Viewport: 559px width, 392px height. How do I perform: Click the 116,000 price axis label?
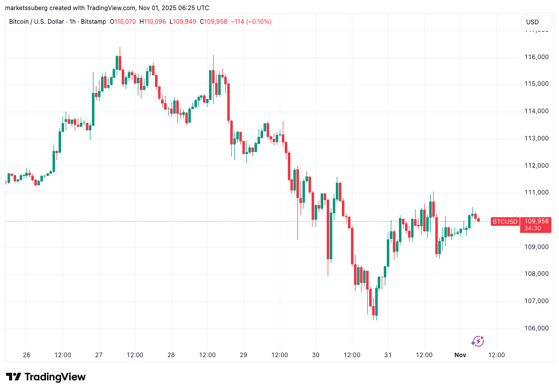tap(536, 57)
